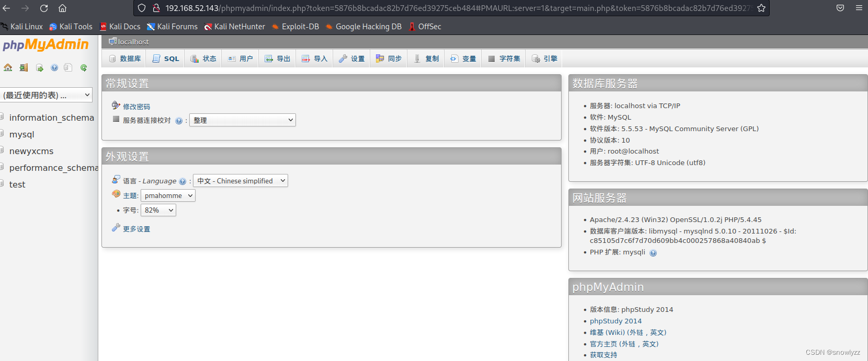Click the text 用户: root@localhost
Viewport: 868px width, 361px height.
624,152
